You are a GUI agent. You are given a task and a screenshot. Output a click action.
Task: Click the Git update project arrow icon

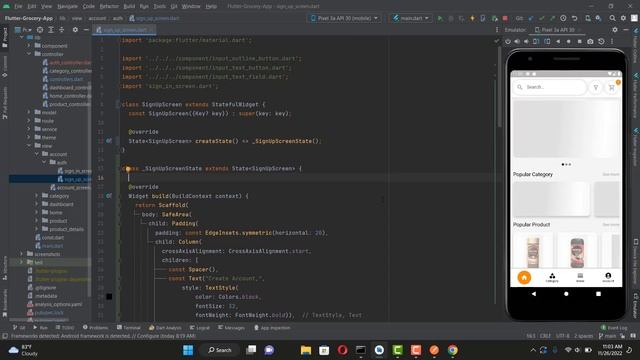(x=531, y=18)
